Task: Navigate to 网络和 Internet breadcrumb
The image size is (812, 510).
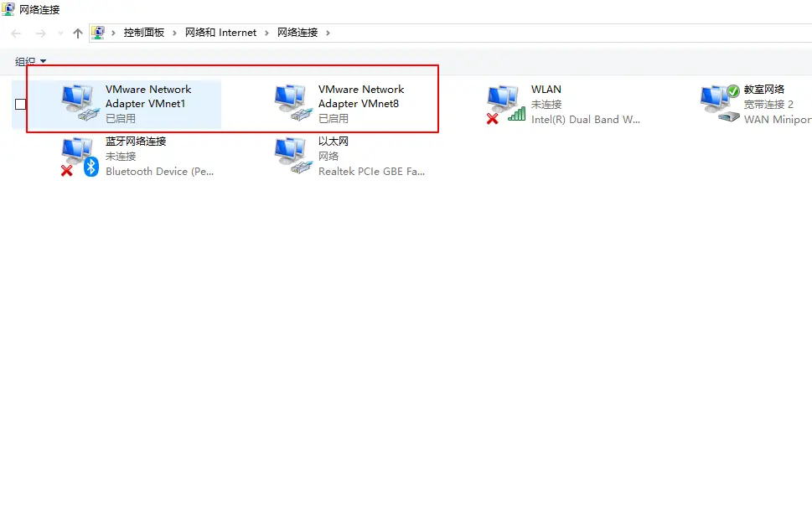Action: [220, 33]
